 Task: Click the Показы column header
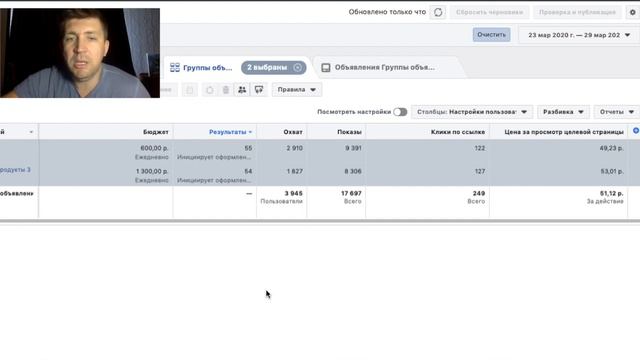coord(349,132)
